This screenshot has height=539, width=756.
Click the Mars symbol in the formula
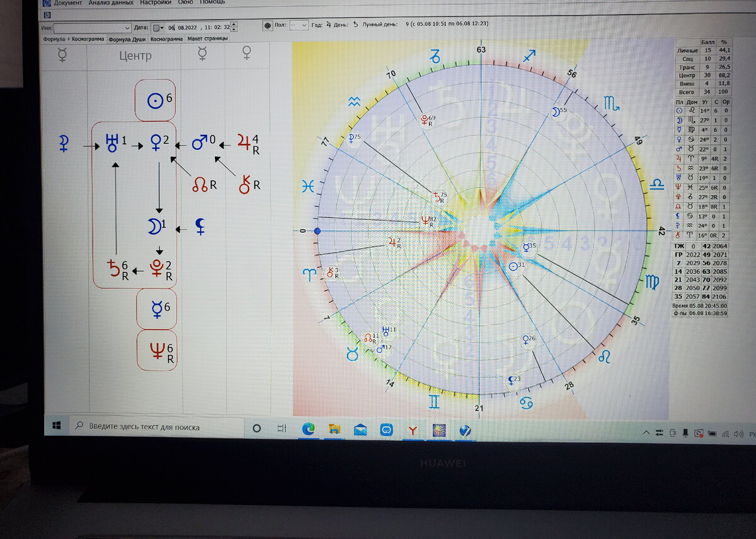point(200,143)
